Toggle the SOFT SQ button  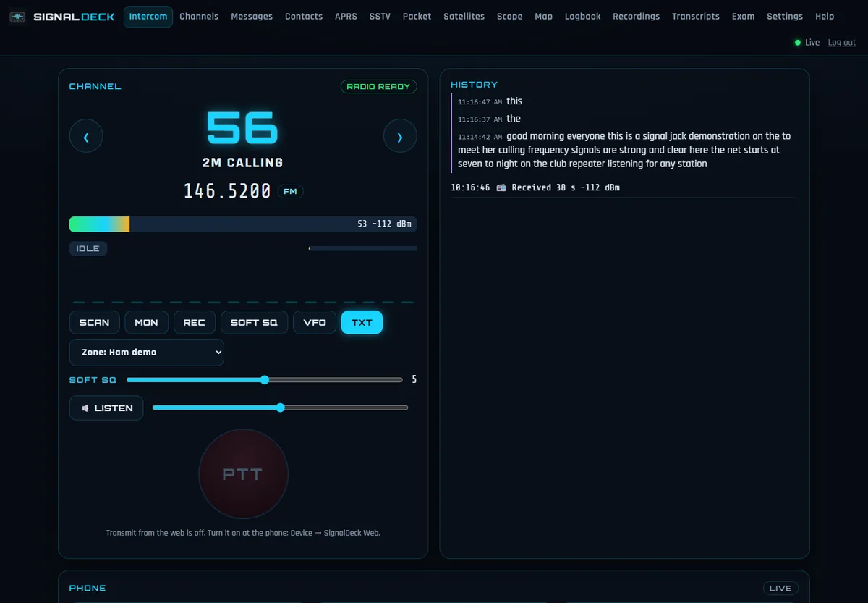[254, 322]
